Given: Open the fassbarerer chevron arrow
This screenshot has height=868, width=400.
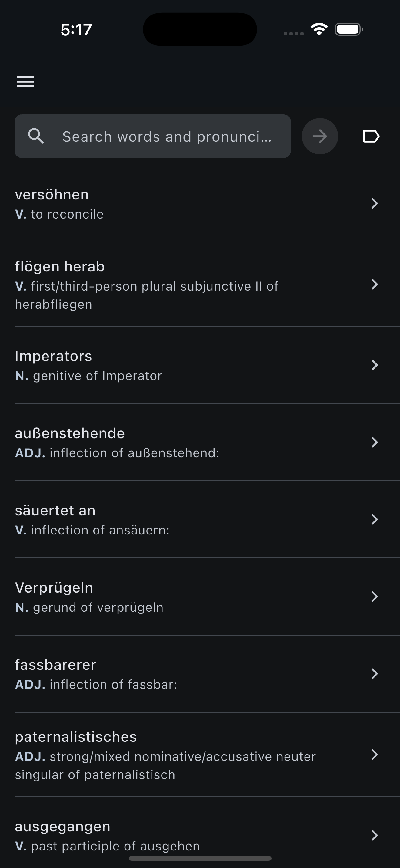Looking at the screenshot, I should coord(374,674).
